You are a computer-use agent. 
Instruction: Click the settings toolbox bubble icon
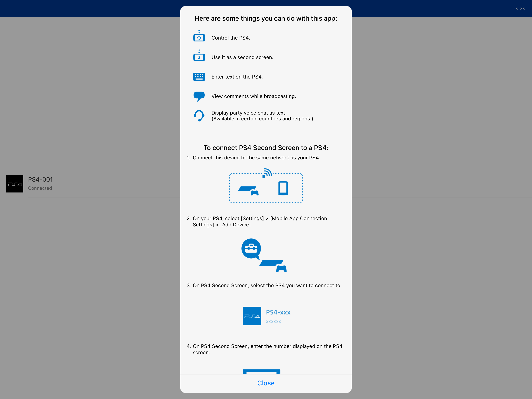click(x=251, y=249)
